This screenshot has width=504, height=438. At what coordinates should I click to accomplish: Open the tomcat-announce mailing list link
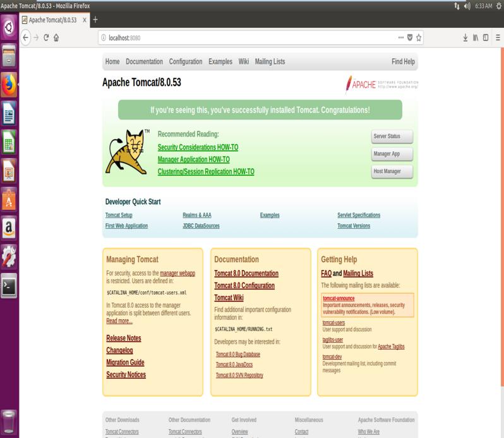[x=339, y=298]
